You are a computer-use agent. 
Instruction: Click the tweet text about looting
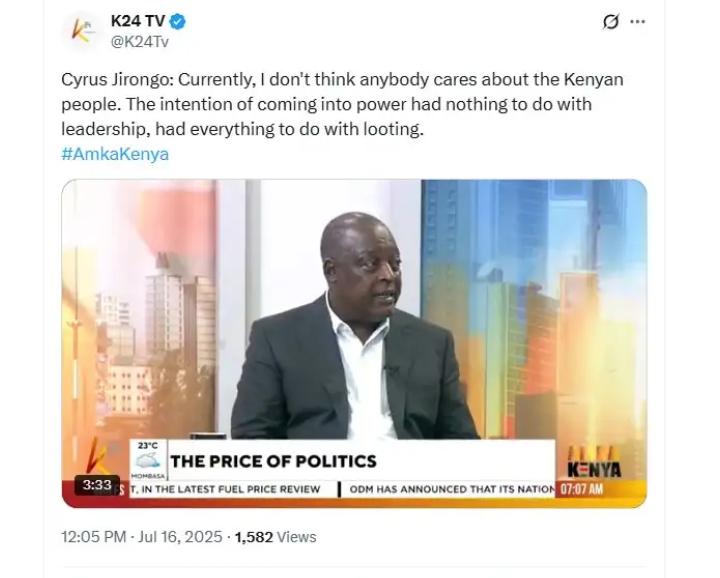(x=342, y=104)
